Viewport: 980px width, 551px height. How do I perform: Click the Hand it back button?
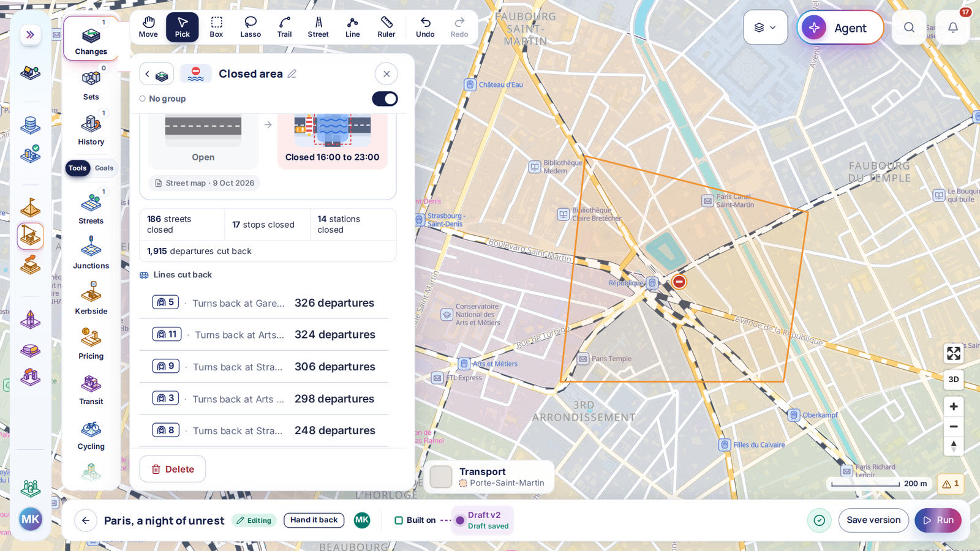(x=314, y=520)
